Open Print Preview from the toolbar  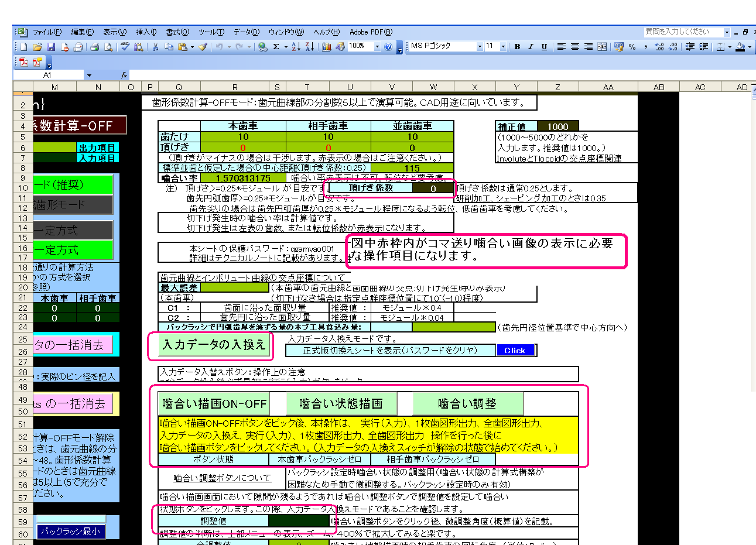click(108, 47)
